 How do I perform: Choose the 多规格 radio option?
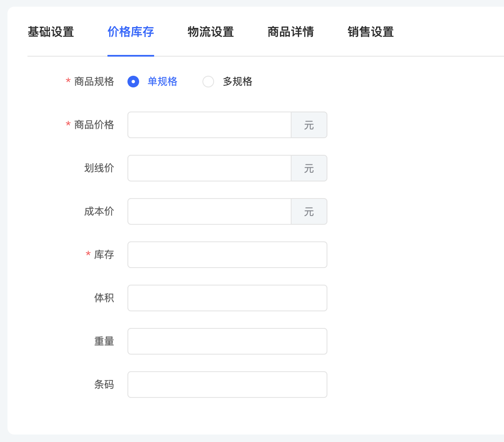pyautogui.click(x=208, y=82)
